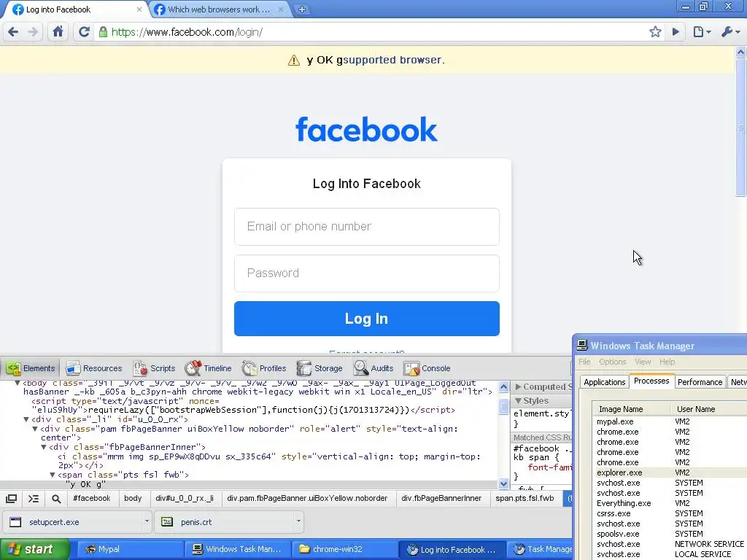Reload the Facebook login page
The height and width of the screenshot is (560, 747).
point(85,32)
